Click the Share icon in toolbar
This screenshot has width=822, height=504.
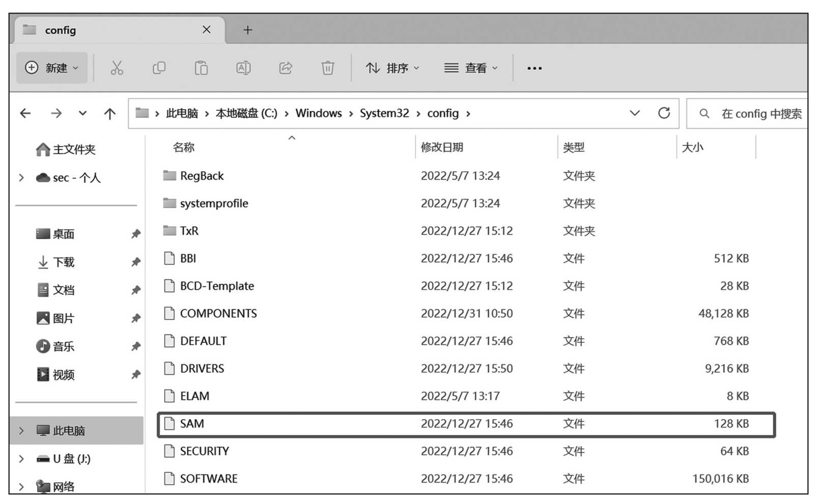[x=286, y=68]
